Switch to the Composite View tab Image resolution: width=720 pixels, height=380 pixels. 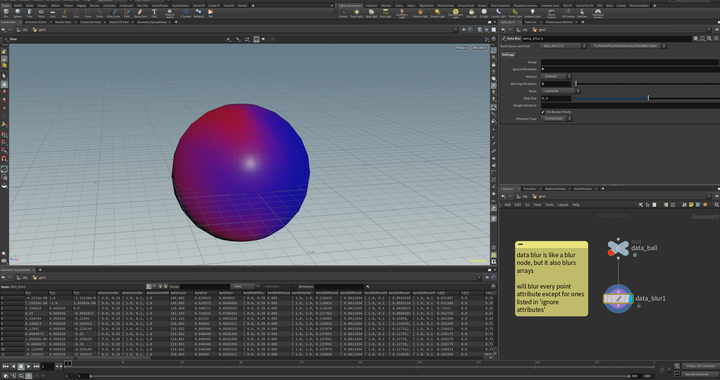90,22
